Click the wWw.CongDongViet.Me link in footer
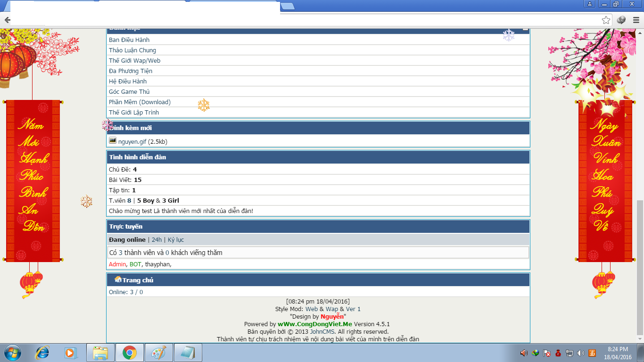This screenshot has width=644, height=362. [314, 324]
